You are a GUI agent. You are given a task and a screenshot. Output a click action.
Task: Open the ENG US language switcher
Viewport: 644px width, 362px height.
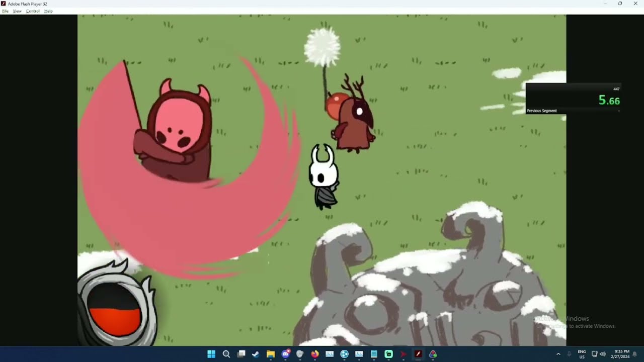coord(582,354)
